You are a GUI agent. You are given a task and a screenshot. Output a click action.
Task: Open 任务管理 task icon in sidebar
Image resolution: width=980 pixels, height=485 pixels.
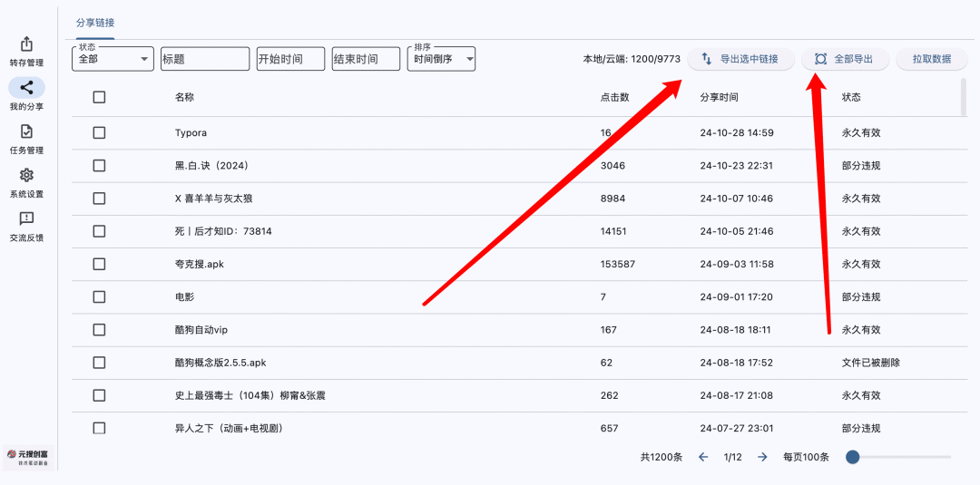point(26,131)
